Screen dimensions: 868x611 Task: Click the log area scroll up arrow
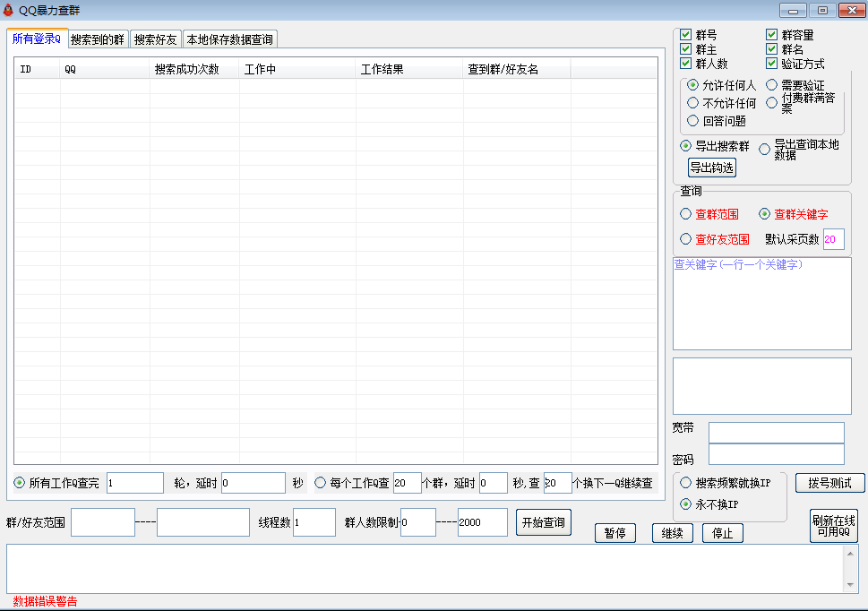pos(850,553)
